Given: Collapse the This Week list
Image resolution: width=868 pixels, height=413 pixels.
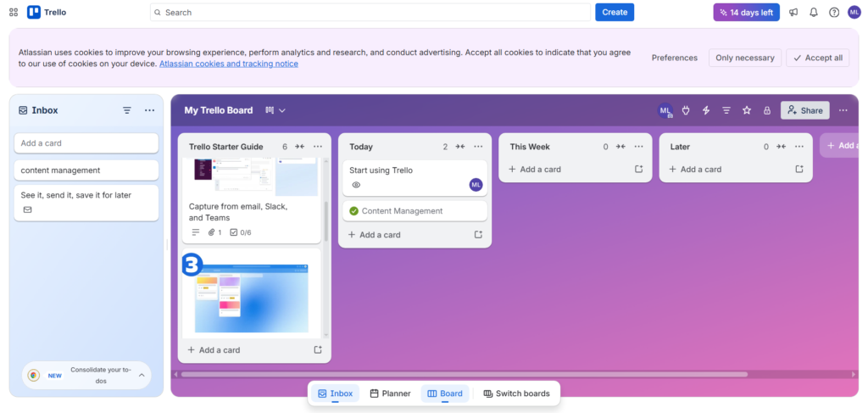Looking at the screenshot, I should tap(620, 147).
